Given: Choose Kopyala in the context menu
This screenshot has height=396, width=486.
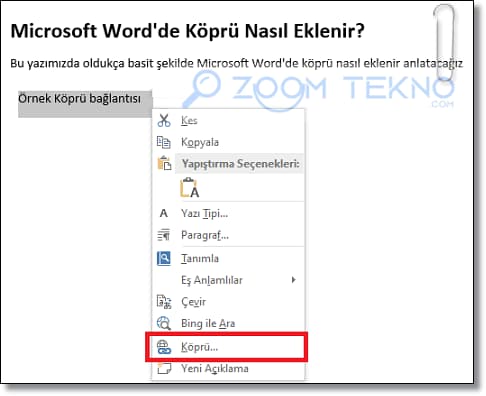Looking at the screenshot, I should coord(228,142).
